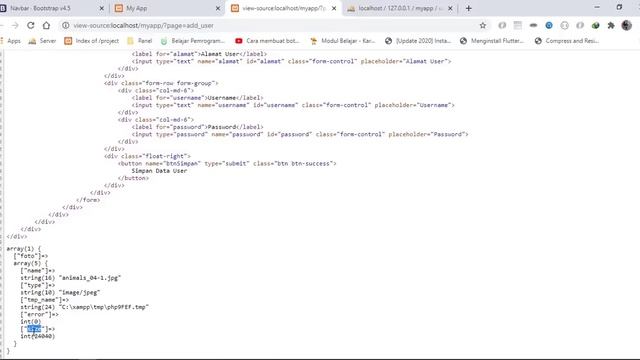Image resolution: width=640 pixels, height=360 pixels.
Task: Click the float-right div source line
Action: pyautogui.click(x=147, y=156)
